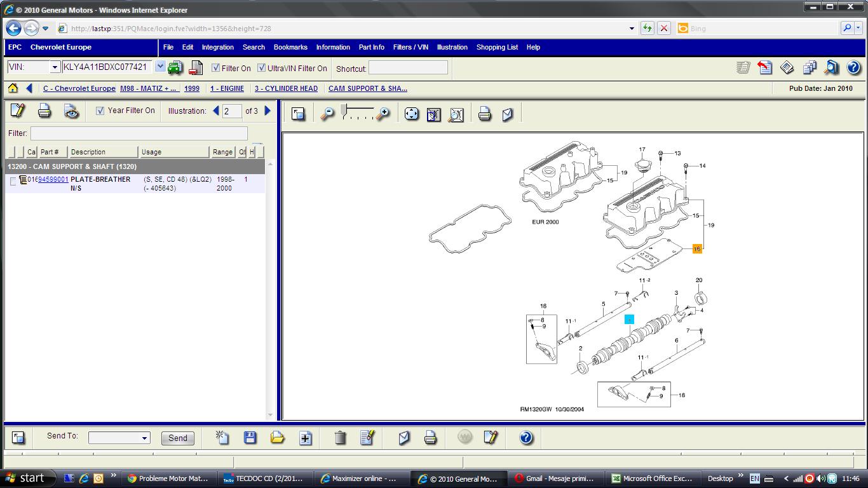Image resolution: width=868 pixels, height=488 pixels.
Task: Click the send illustration envelope icon
Action: [x=507, y=114]
